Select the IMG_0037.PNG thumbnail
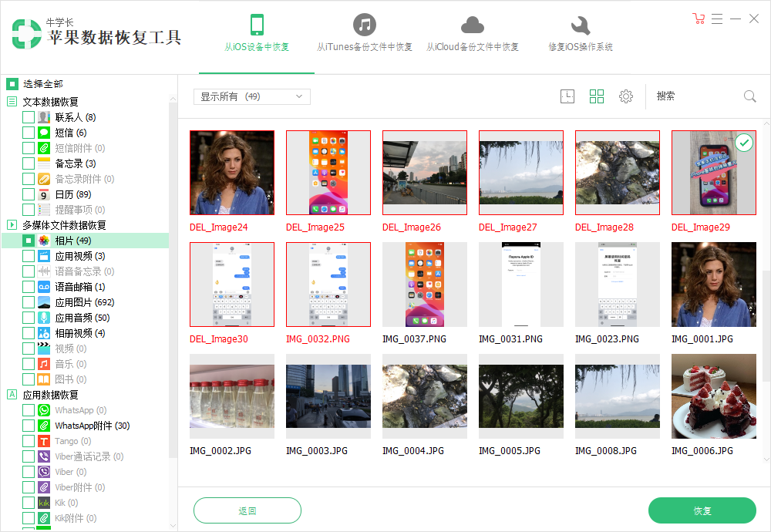The image size is (771, 532). [x=425, y=285]
